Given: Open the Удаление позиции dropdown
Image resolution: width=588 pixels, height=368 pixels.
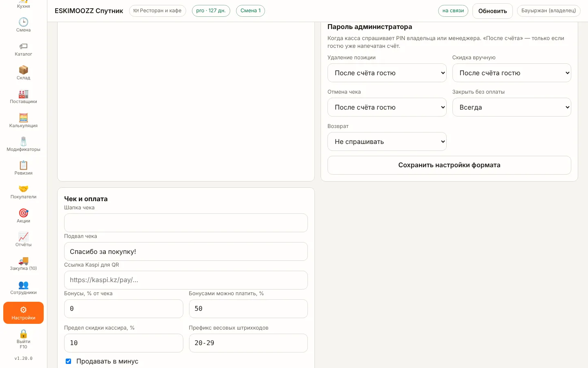Looking at the screenshot, I should coord(387,73).
